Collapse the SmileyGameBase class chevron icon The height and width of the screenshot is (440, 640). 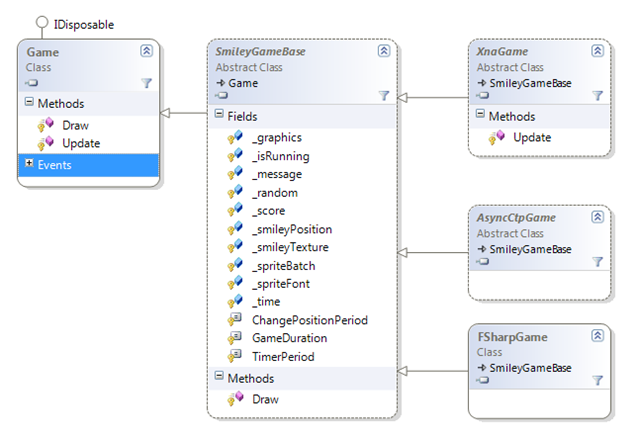384,51
